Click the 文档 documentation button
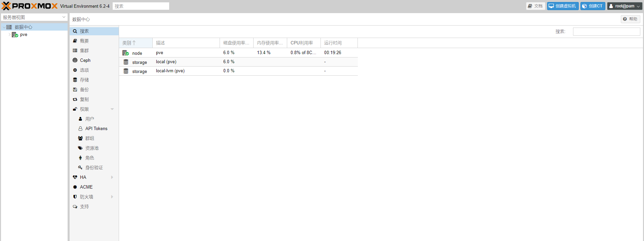This screenshot has width=644, height=241. click(x=535, y=6)
